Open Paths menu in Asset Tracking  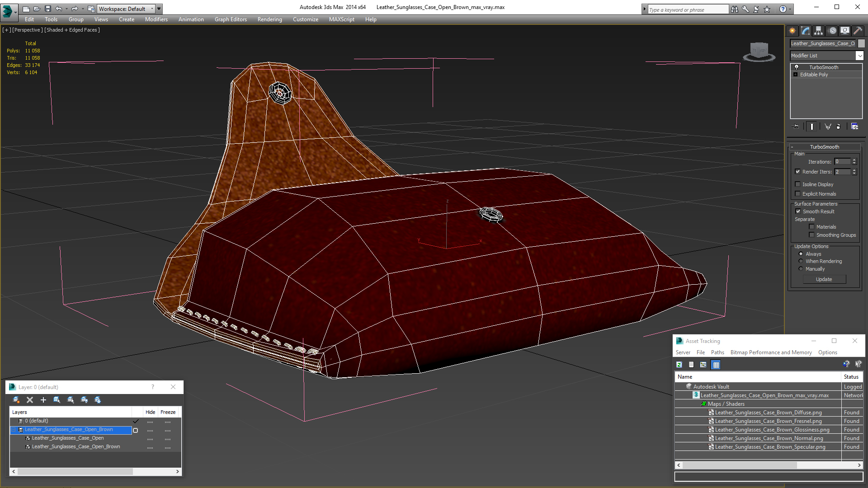click(x=717, y=352)
